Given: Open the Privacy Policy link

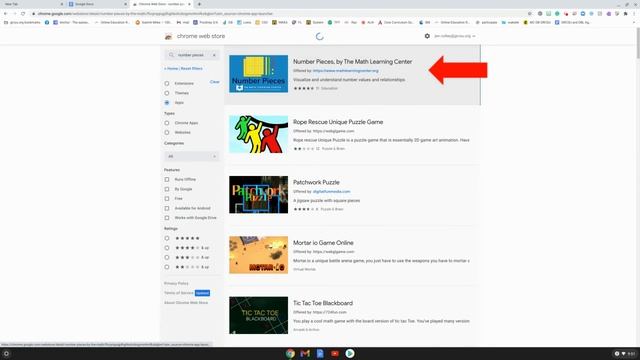Looking at the screenshot, I should click(176, 283).
